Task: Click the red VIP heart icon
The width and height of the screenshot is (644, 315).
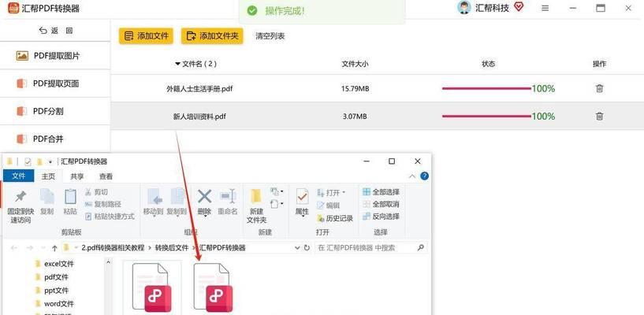Action: 519,7
